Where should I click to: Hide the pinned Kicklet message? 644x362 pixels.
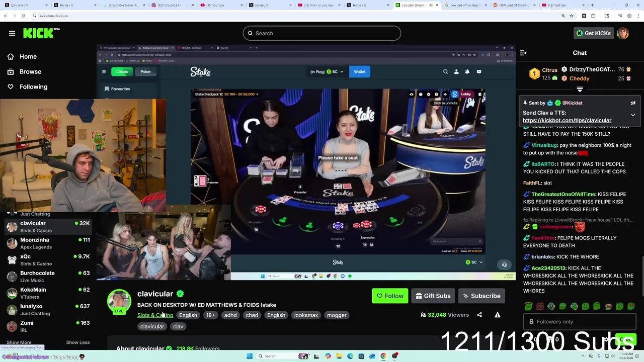point(633,103)
